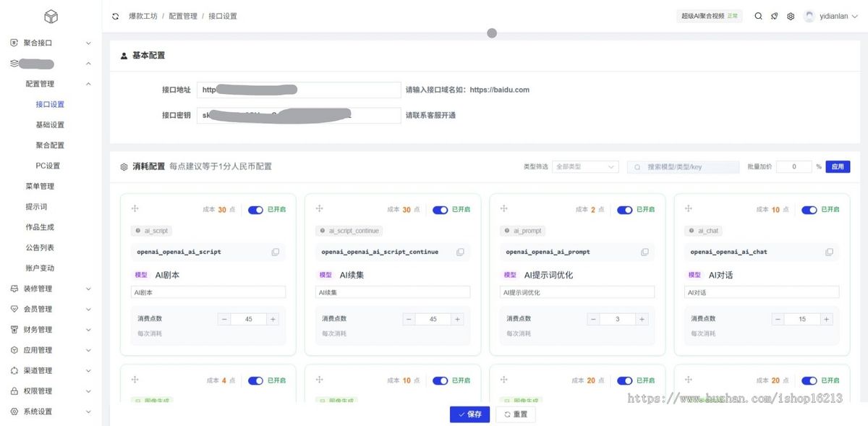Open 聚合配置 in the sidebar
The image size is (868, 426).
50,145
